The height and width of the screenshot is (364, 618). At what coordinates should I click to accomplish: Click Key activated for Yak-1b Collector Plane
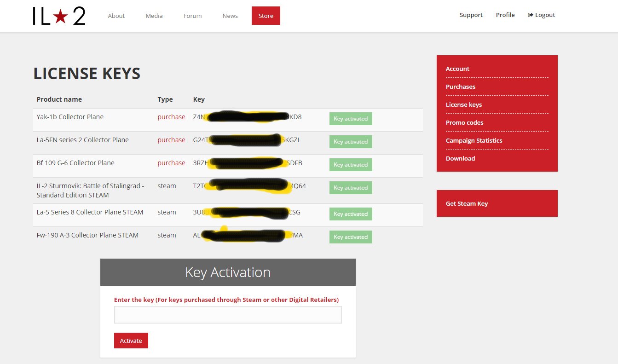point(351,119)
